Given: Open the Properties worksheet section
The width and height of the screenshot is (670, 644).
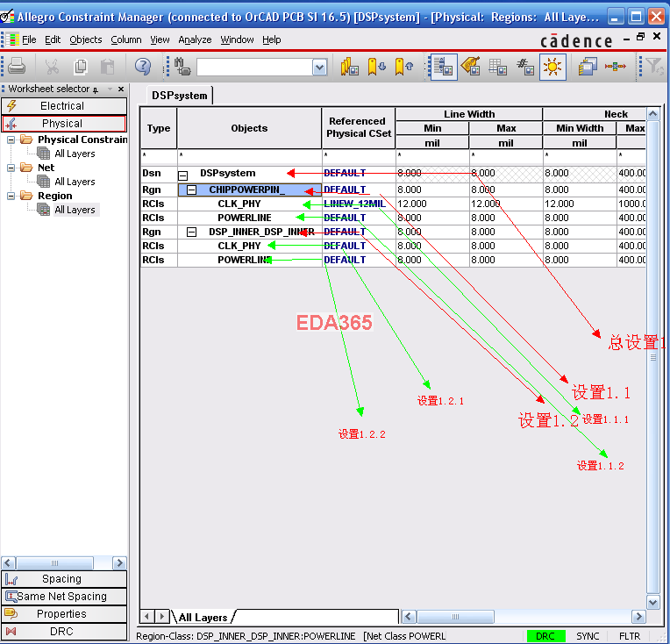Looking at the screenshot, I should [64, 613].
